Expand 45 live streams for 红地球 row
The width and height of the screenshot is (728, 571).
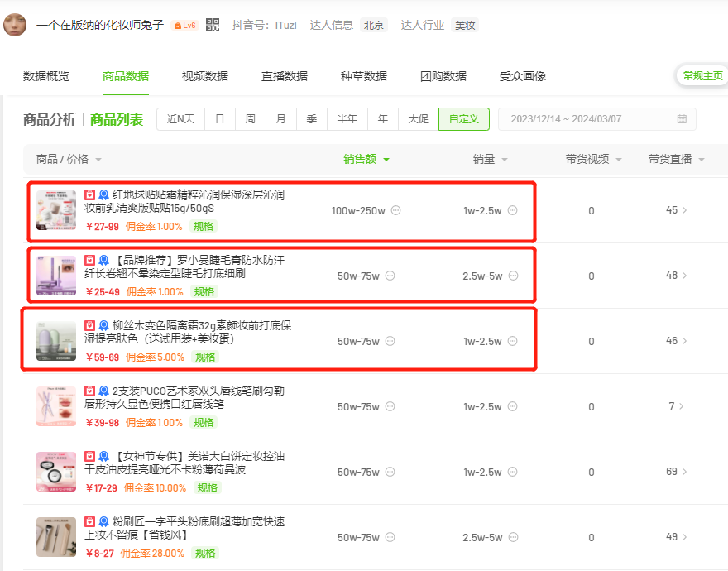point(676,210)
